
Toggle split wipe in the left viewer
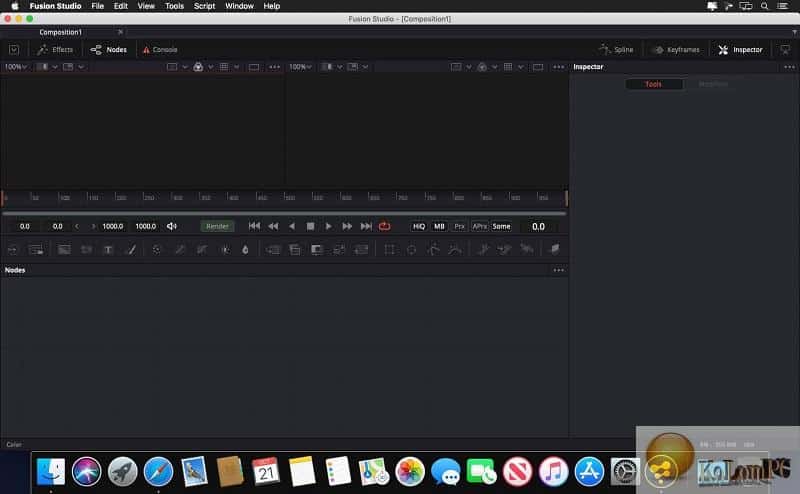tap(42, 67)
